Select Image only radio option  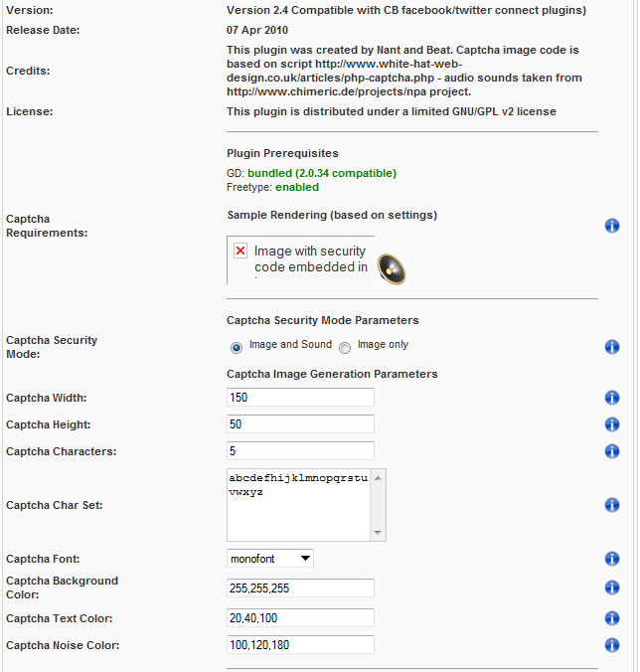(x=345, y=348)
